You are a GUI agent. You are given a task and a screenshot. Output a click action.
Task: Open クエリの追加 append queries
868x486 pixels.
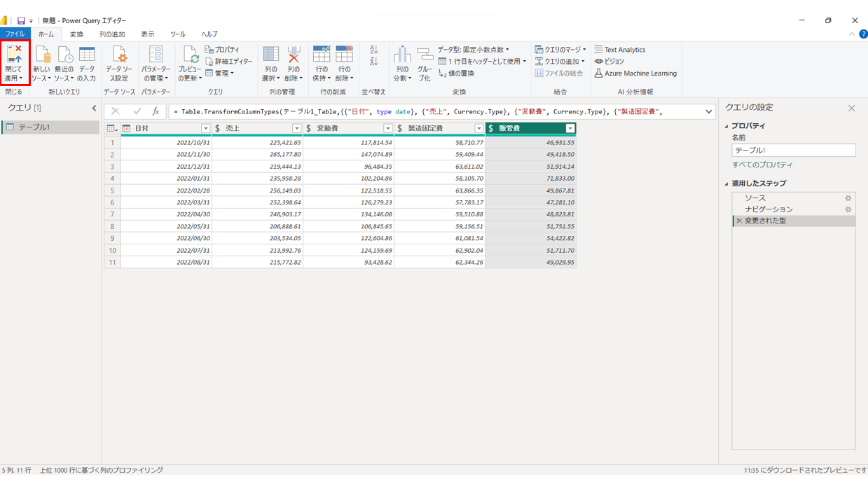click(x=560, y=62)
